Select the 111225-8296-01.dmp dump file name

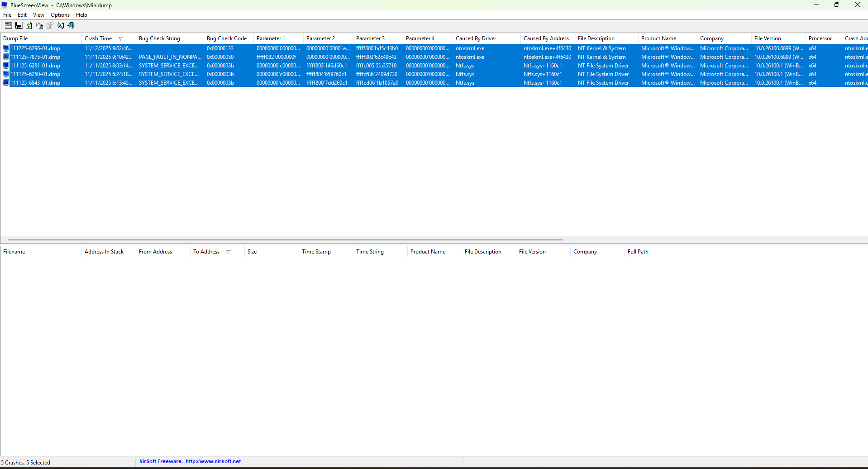(x=35, y=48)
